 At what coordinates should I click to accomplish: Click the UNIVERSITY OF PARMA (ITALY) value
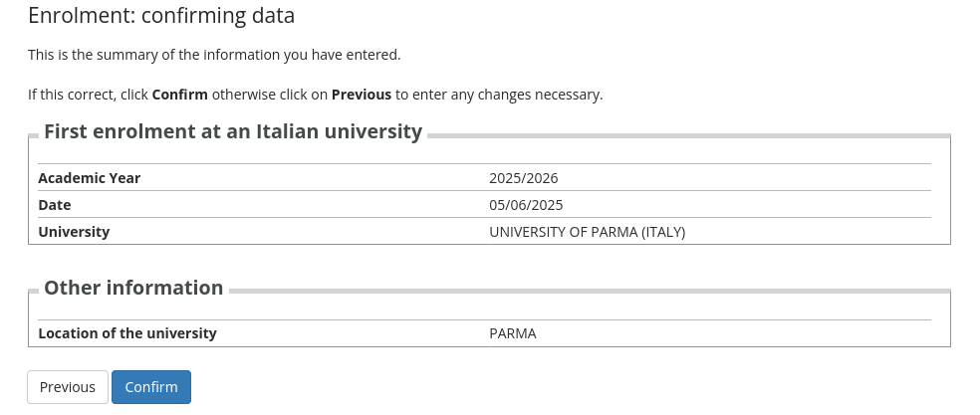pyautogui.click(x=587, y=232)
